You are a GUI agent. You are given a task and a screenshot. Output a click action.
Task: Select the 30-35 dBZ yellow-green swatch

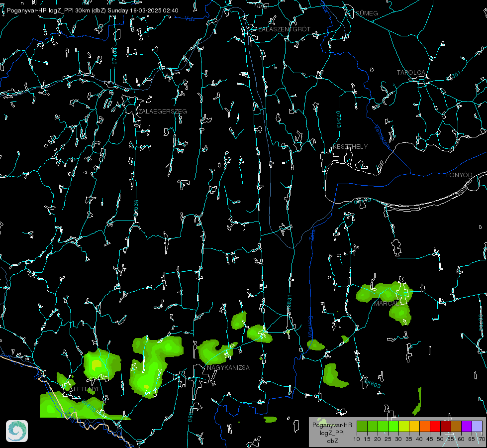pos(404,427)
